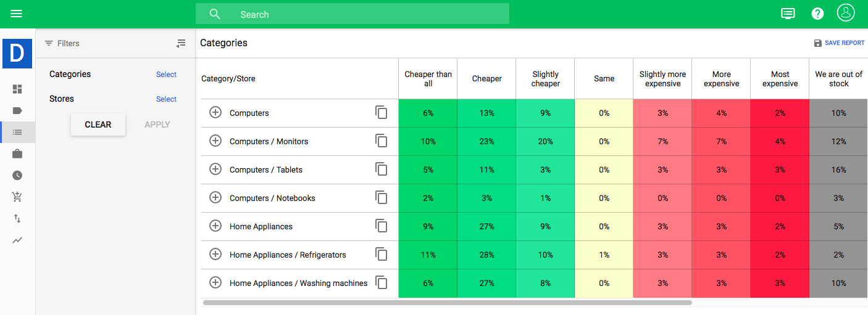The width and height of the screenshot is (868, 315).
Task: Open the hamburger menu in top bar
Action: pyautogui.click(x=17, y=14)
